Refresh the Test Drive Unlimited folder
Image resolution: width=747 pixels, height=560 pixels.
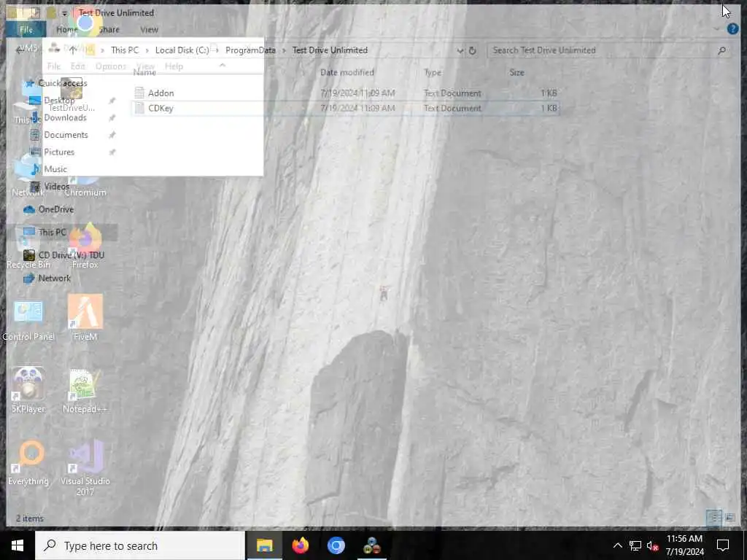pyautogui.click(x=472, y=50)
